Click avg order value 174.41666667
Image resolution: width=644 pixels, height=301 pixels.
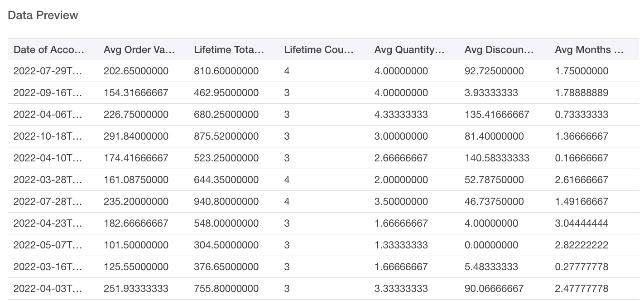point(136,158)
